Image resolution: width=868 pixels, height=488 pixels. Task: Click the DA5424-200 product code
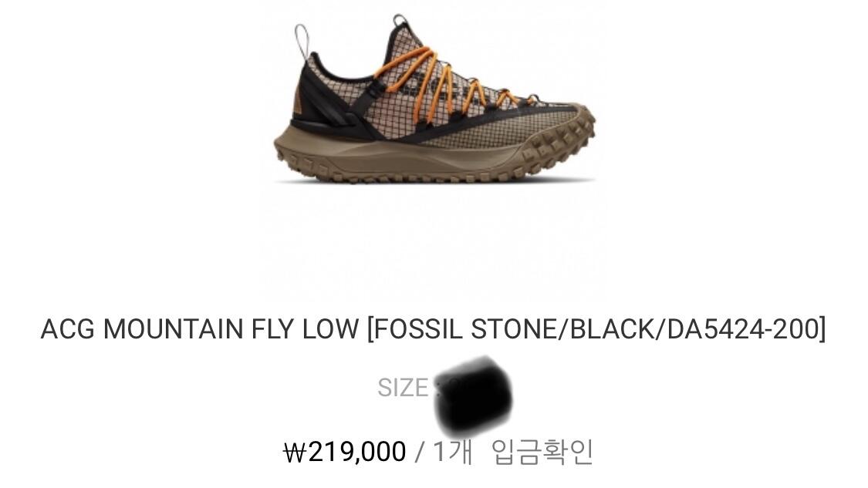point(741,329)
